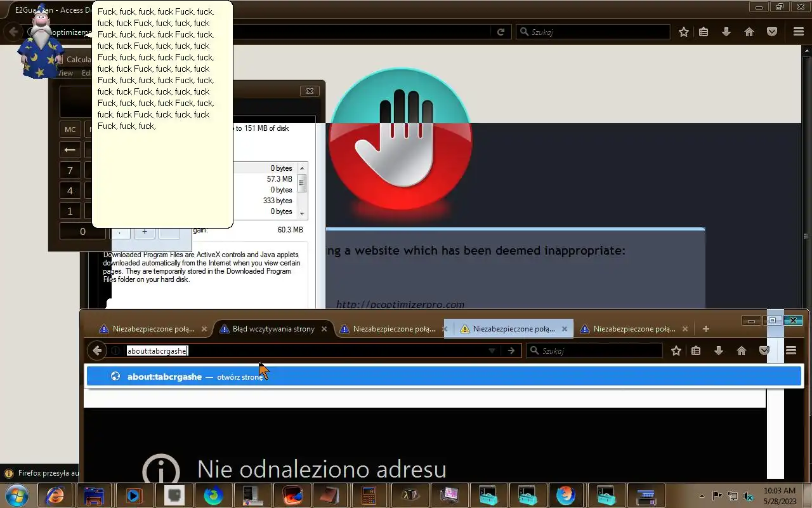
Task: Show hidden tray icons arrow
Action: tap(702, 496)
